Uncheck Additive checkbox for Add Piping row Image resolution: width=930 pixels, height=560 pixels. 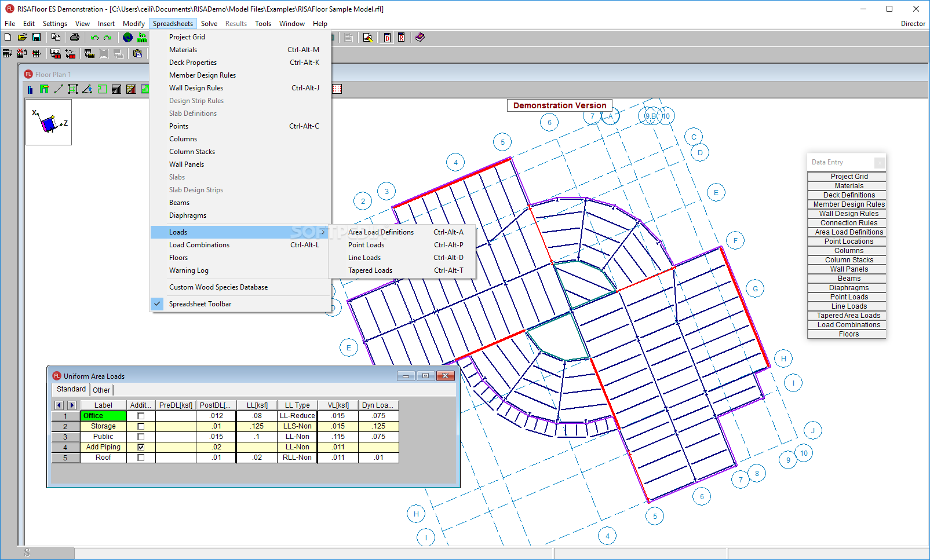(x=141, y=447)
